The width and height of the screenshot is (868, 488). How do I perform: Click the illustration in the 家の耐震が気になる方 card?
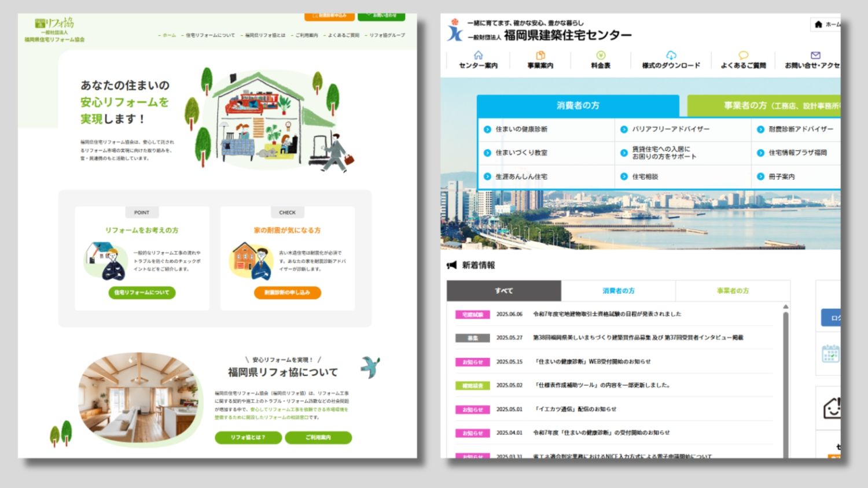pos(252,260)
